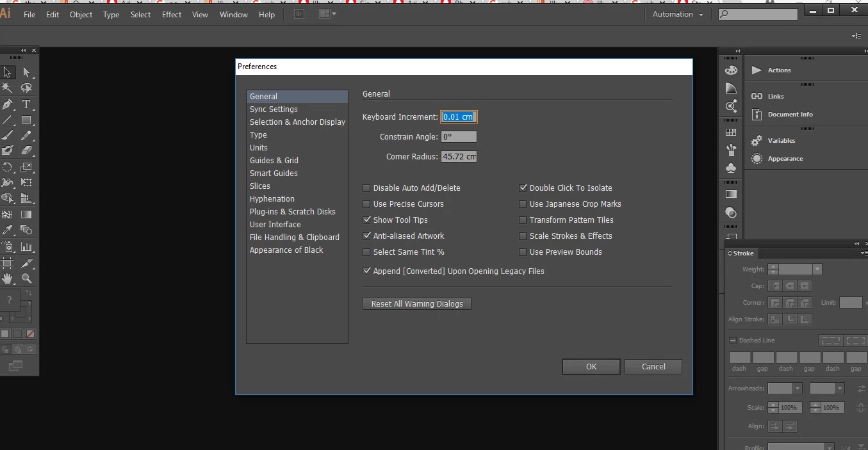This screenshot has width=868, height=450.
Task: Open the Stroke panel flyout menu
Action: pos(864,253)
